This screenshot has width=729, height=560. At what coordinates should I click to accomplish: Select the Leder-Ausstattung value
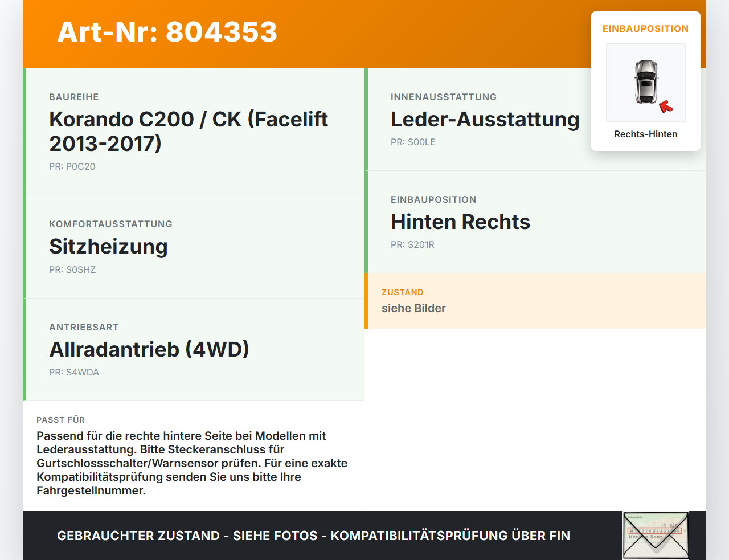pos(485,119)
